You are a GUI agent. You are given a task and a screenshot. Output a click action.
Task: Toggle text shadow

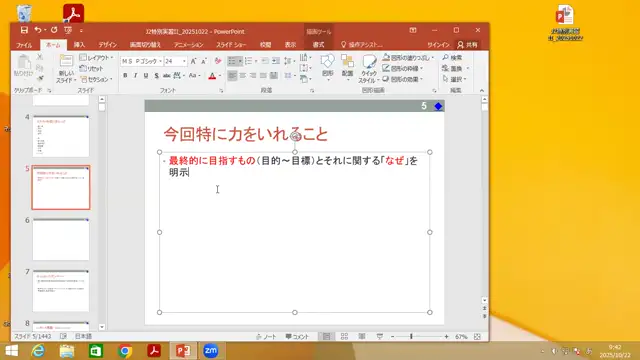(x=156, y=76)
